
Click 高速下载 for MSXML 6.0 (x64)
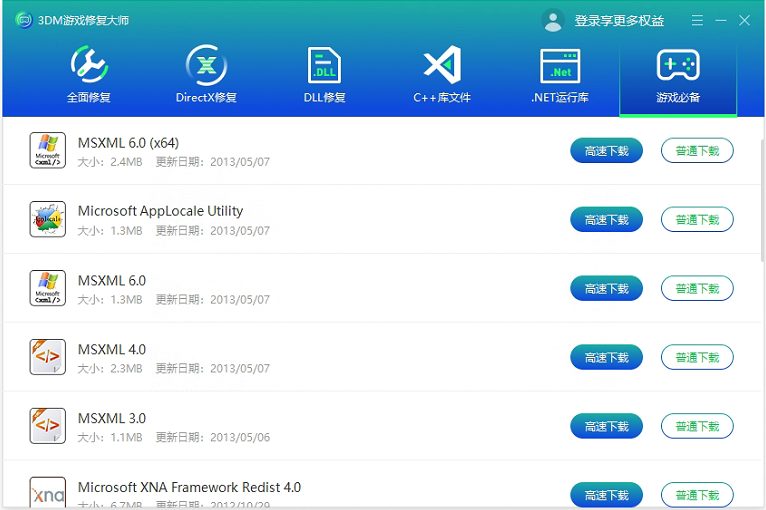tap(606, 150)
